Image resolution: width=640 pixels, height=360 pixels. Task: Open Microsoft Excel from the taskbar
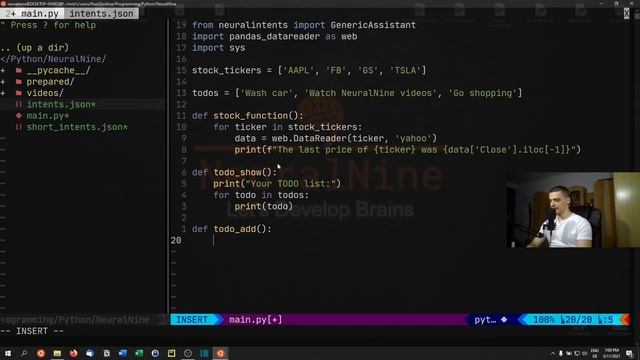[x=139, y=353]
